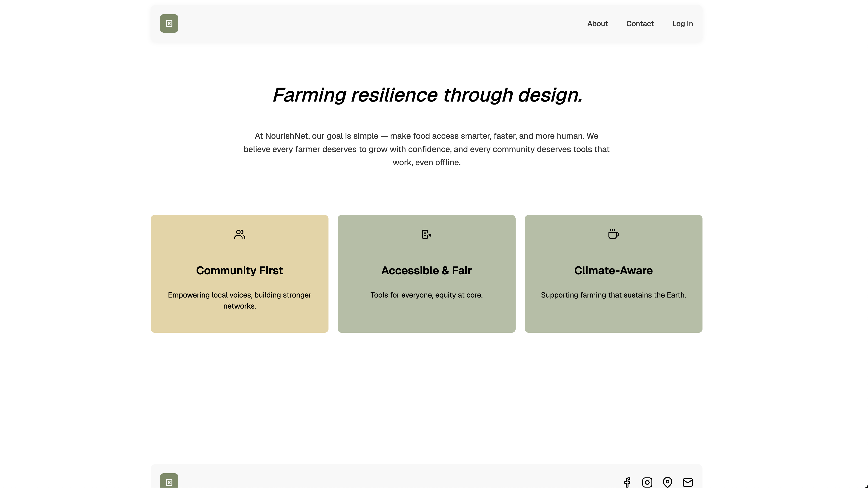Click the people icon on Community card
868x488 pixels.
point(240,234)
